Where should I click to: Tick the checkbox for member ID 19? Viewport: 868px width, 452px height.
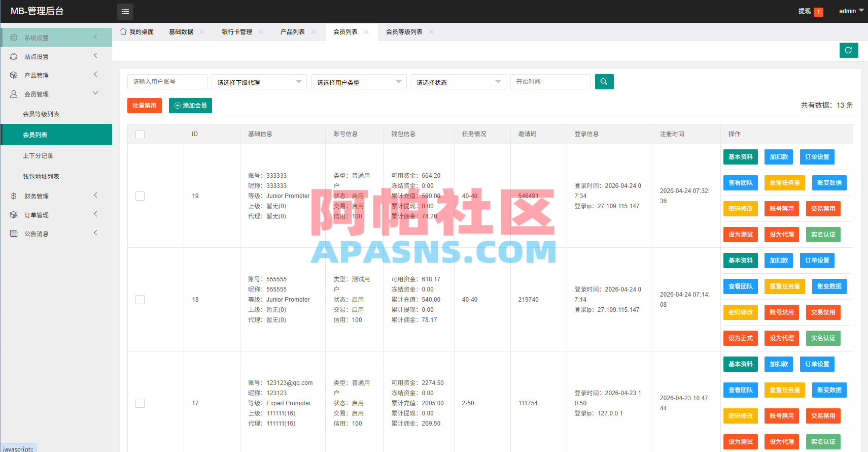tap(140, 196)
